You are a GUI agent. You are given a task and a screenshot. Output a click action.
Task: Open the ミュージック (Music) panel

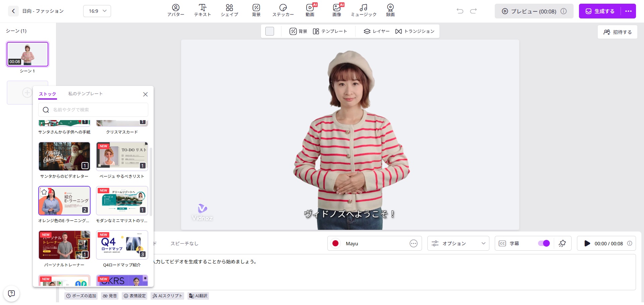coord(363,10)
